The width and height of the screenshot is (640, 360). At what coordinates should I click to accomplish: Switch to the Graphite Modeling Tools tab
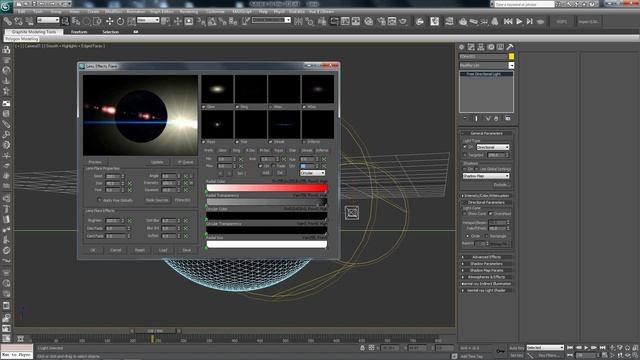34,32
